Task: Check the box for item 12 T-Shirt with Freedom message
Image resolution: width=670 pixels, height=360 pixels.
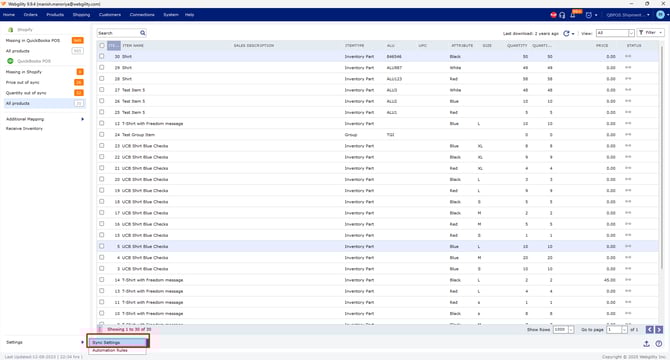Action: tap(102, 123)
